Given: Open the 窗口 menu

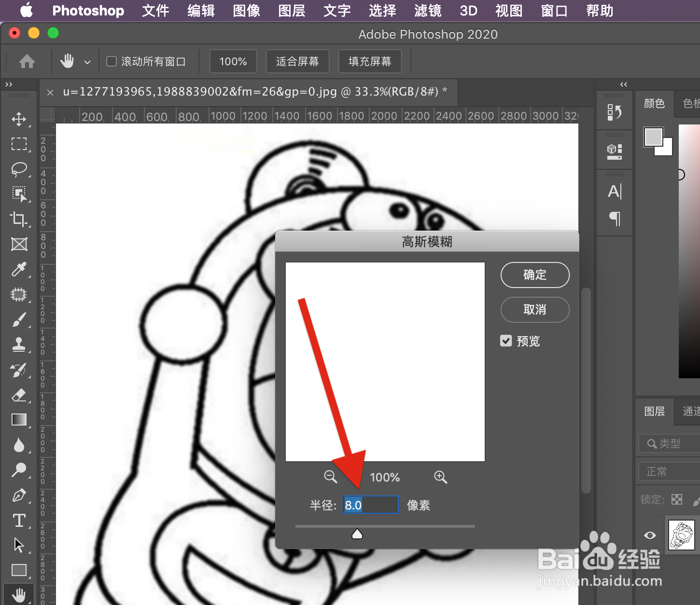Looking at the screenshot, I should coord(554,11).
